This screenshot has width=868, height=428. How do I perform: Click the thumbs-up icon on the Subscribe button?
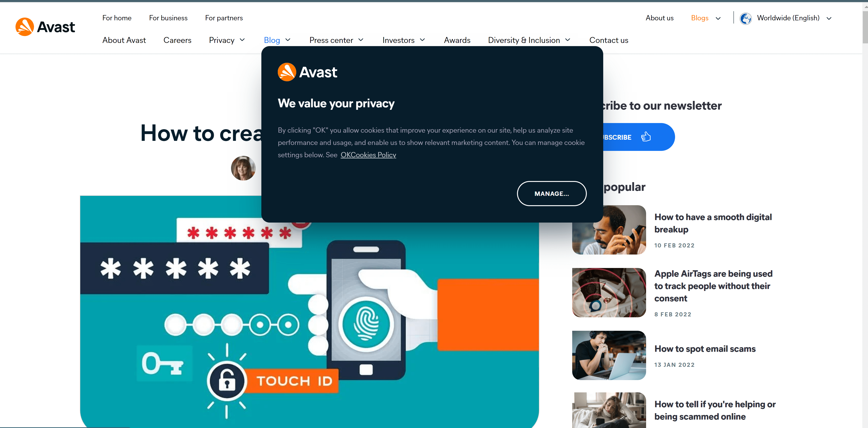(x=646, y=137)
